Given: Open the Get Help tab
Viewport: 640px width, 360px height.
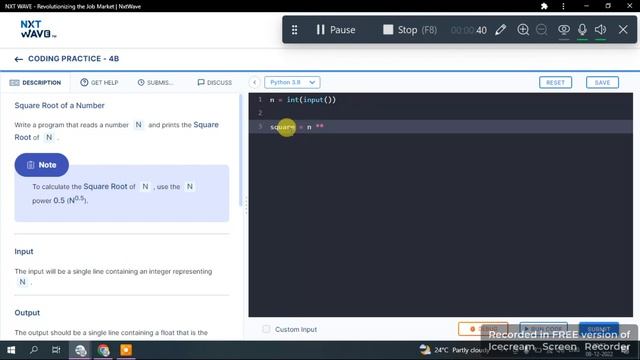Looking at the screenshot, I should tap(99, 82).
